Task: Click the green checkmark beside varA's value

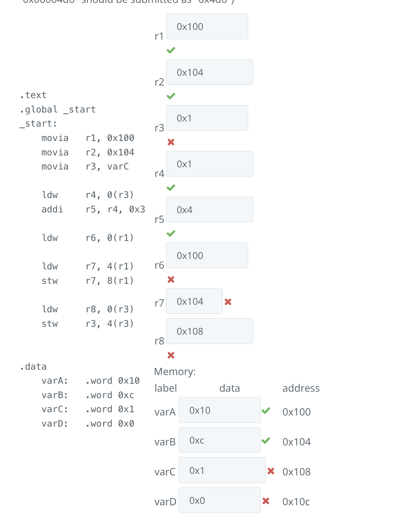Action: tap(266, 410)
